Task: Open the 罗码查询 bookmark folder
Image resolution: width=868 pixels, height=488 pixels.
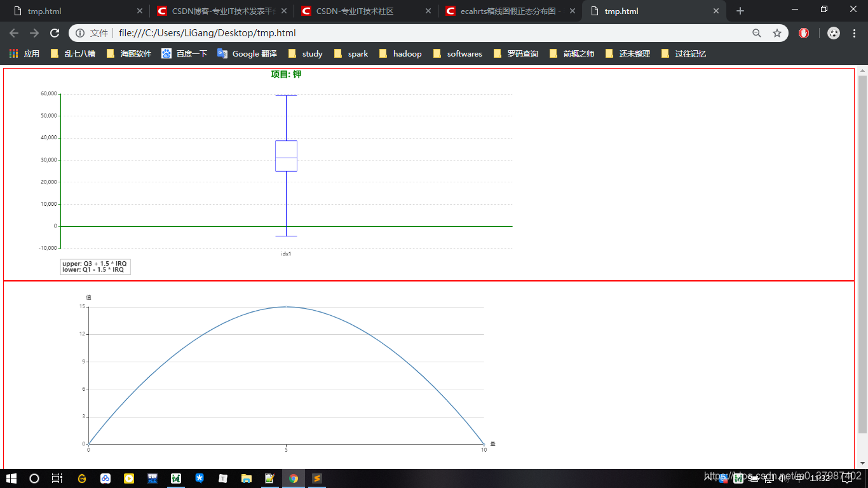Action: [515, 53]
